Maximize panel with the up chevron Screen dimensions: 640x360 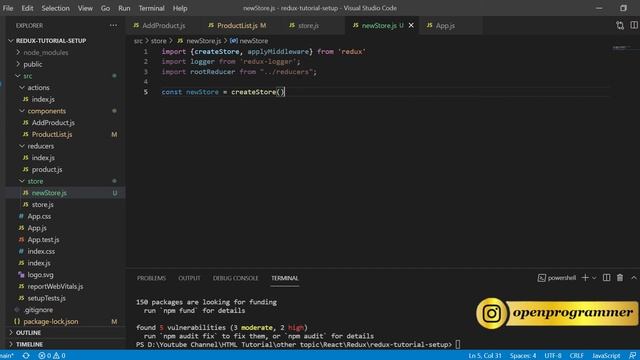pos(634,278)
